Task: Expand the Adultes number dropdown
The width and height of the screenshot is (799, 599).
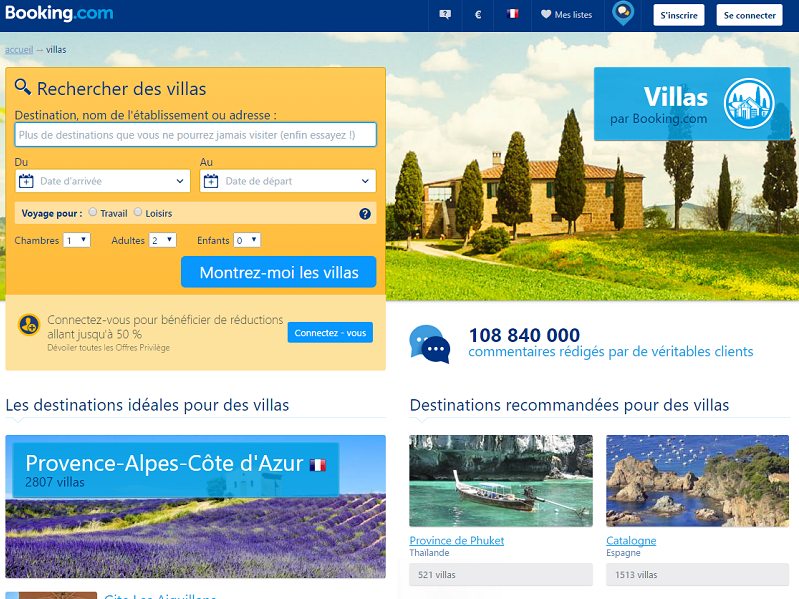Action: 162,240
